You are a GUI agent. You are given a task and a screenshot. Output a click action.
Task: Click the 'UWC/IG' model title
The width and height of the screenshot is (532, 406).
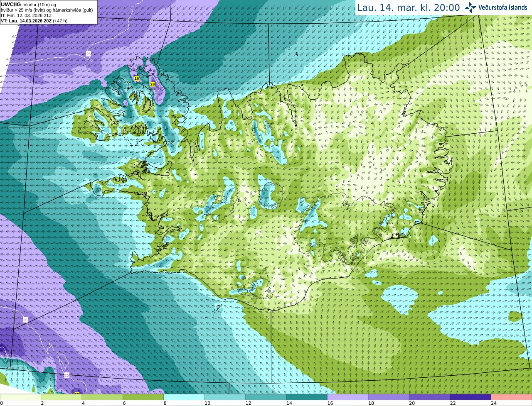pyautogui.click(x=10, y=4)
